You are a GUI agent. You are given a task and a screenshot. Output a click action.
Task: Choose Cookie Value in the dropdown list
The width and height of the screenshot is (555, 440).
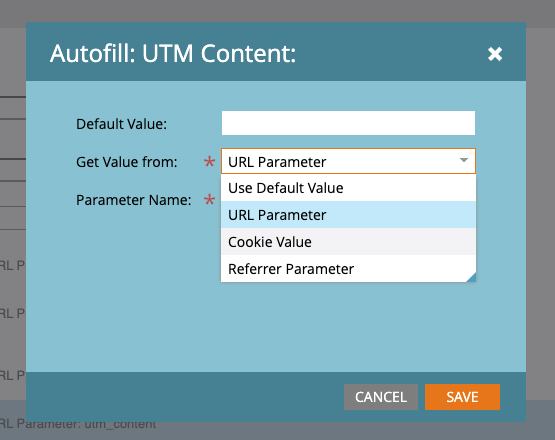coord(348,242)
